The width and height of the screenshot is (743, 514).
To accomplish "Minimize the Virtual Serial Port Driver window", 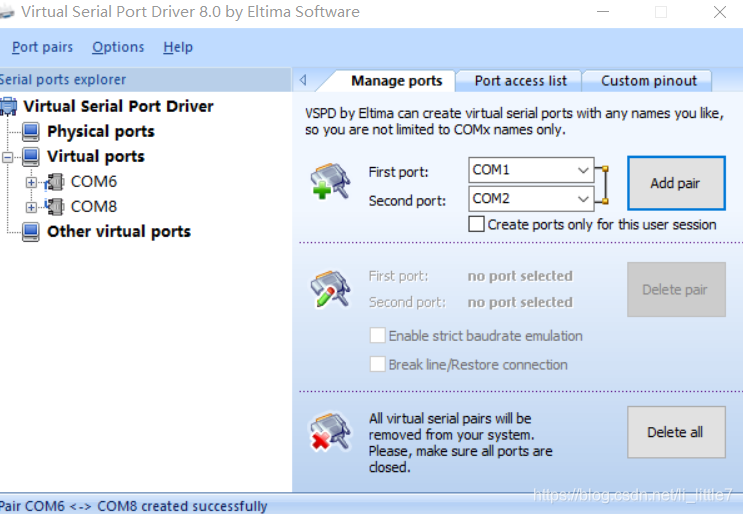I will [603, 12].
